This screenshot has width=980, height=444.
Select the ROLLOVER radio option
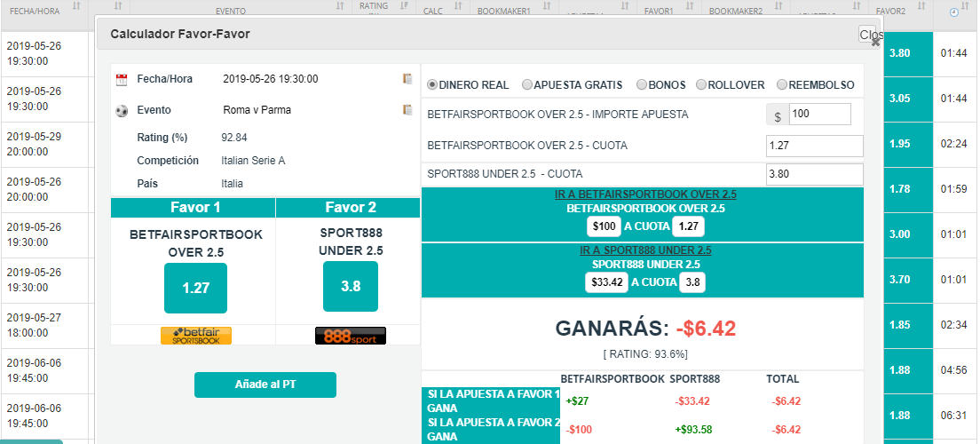[701, 84]
